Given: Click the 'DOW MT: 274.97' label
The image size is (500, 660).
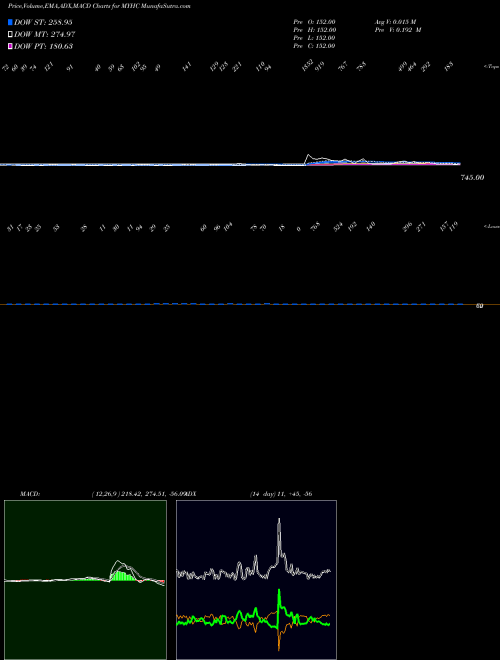Looking at the screenshot, I should coord(45,34).
